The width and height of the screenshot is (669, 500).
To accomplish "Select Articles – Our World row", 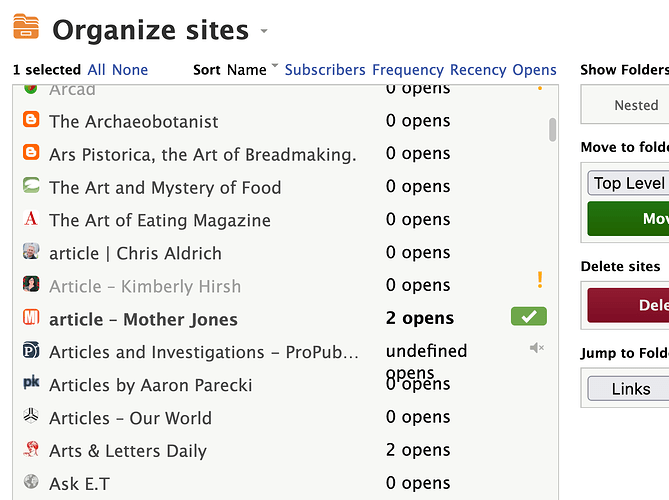I will click(285, 418).
